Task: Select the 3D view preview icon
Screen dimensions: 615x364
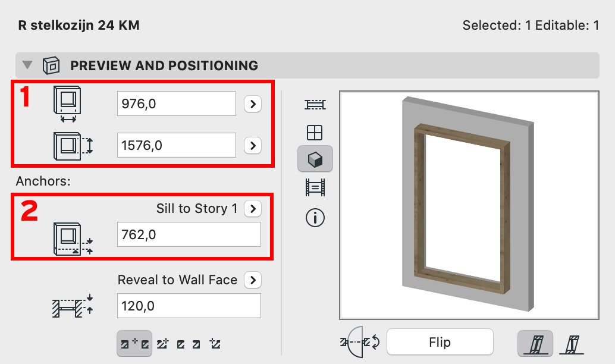Action: 315,159
